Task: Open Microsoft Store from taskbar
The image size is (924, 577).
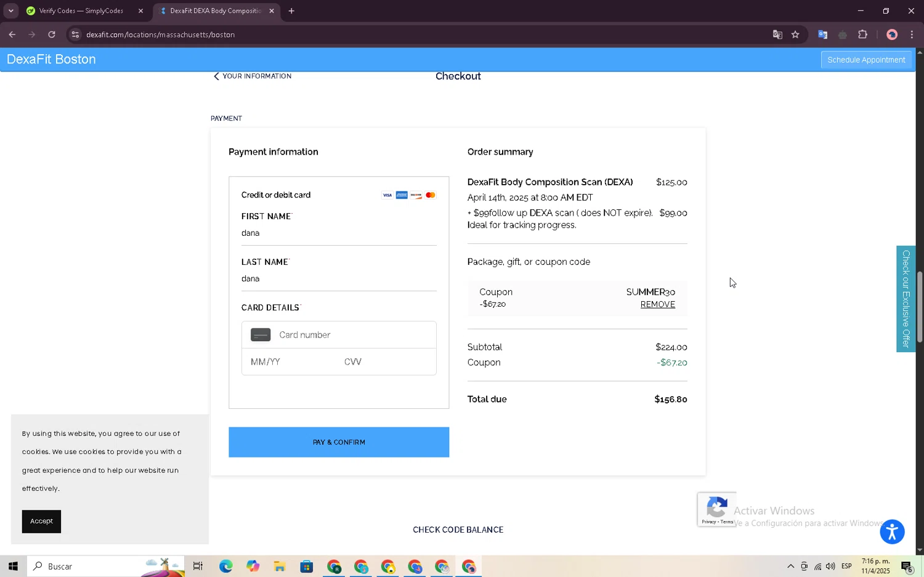Action: click(x=307, y=566)
